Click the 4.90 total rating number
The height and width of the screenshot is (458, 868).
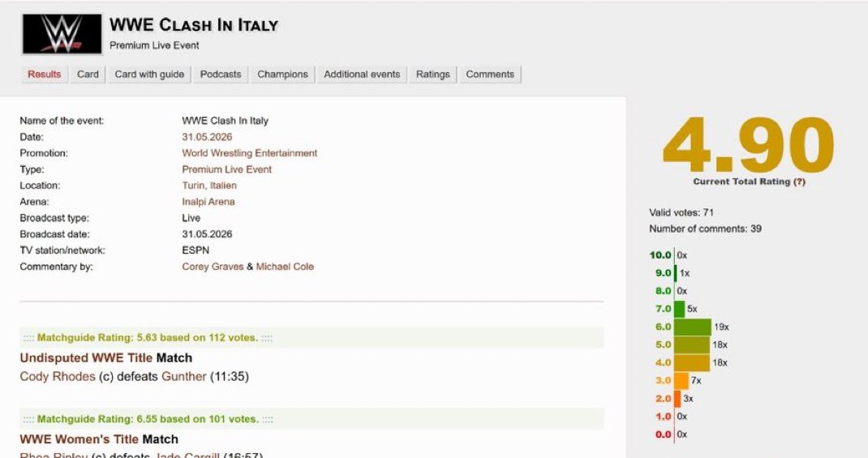pos(748,145)
